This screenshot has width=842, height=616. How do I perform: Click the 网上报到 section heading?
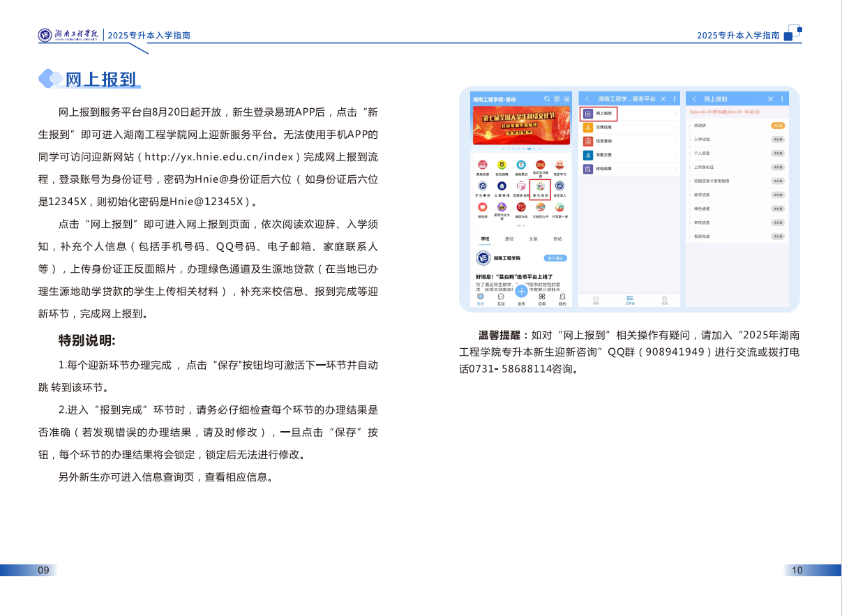coord(100,80)
